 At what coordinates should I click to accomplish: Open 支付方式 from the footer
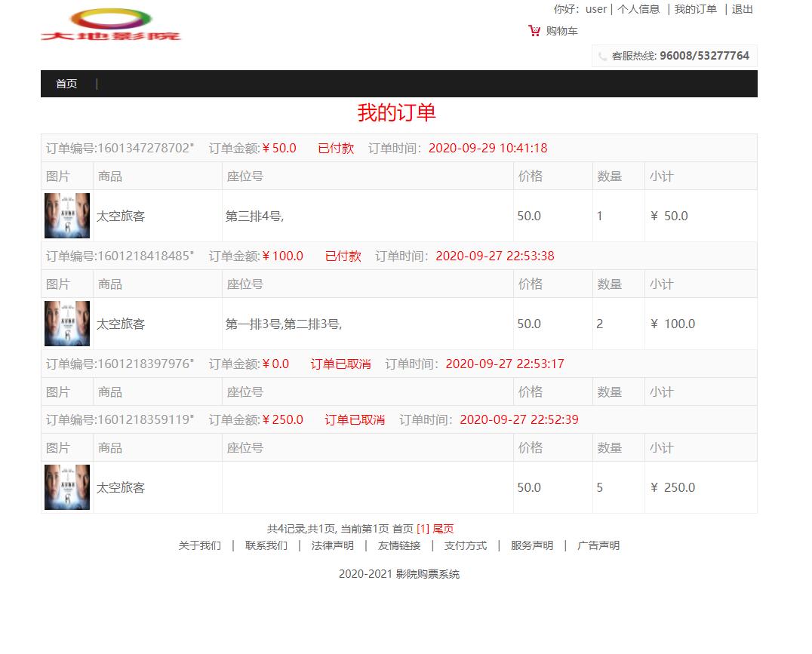466,545
